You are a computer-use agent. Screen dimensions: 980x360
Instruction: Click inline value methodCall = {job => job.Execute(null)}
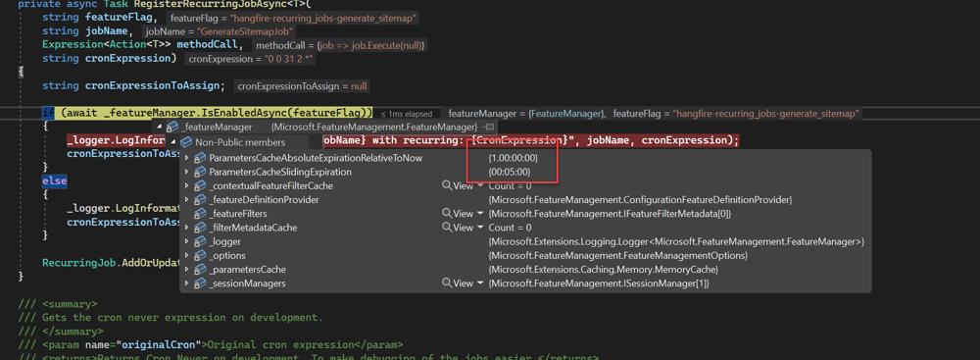(x=341, y=46)
